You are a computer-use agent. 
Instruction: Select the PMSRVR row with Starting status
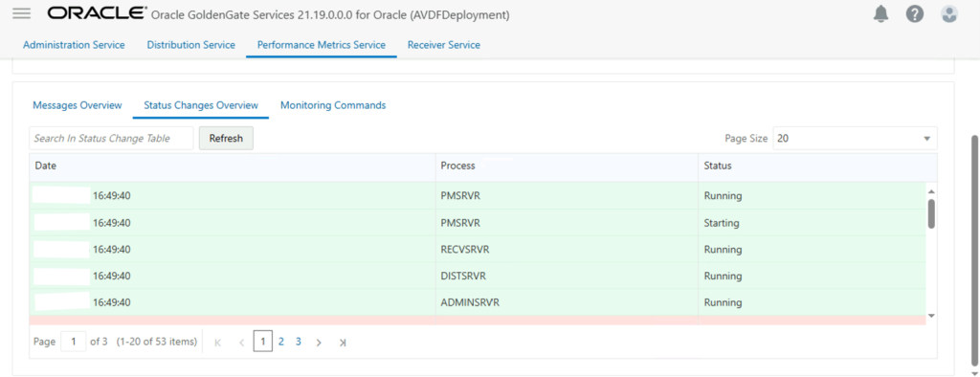point(478,223)
